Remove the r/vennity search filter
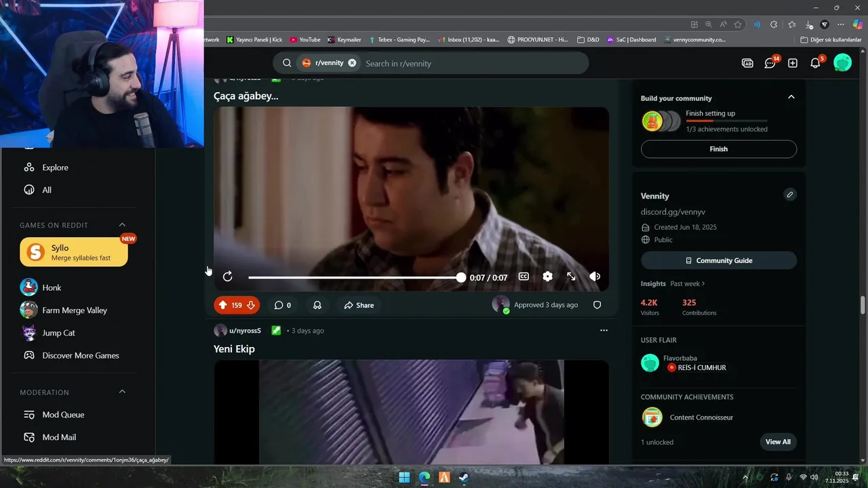 (x=352, y=63)
